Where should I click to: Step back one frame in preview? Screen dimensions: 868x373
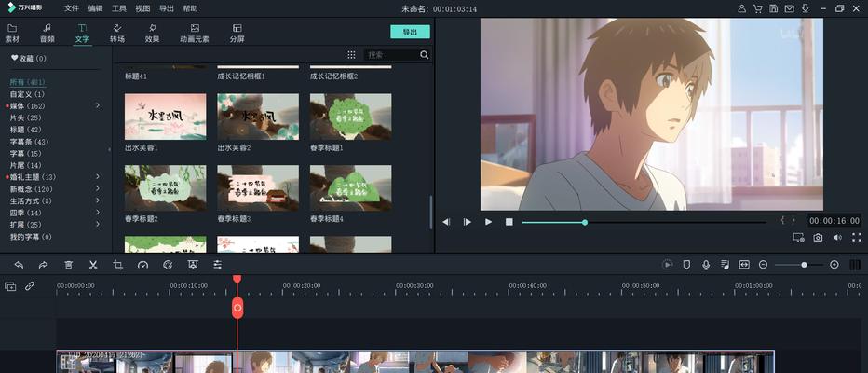pos(446,222)
